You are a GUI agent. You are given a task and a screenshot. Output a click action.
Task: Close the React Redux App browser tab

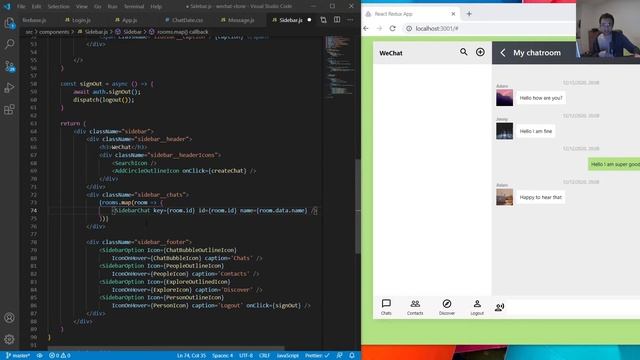(x=453, y=14)
